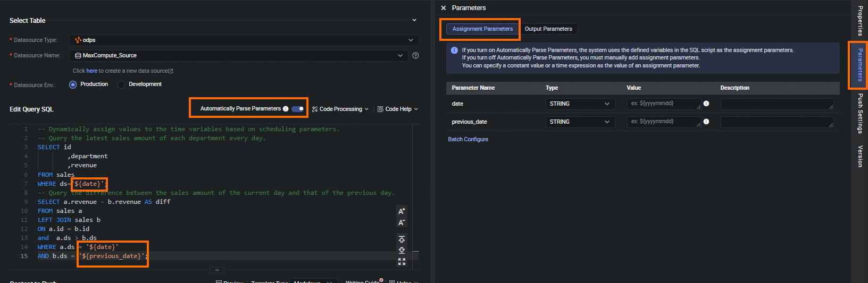Viewport: 868px width, 283px height.
Task: Decrease editor font size with A- icon
Action: click(x=402, y=222)
